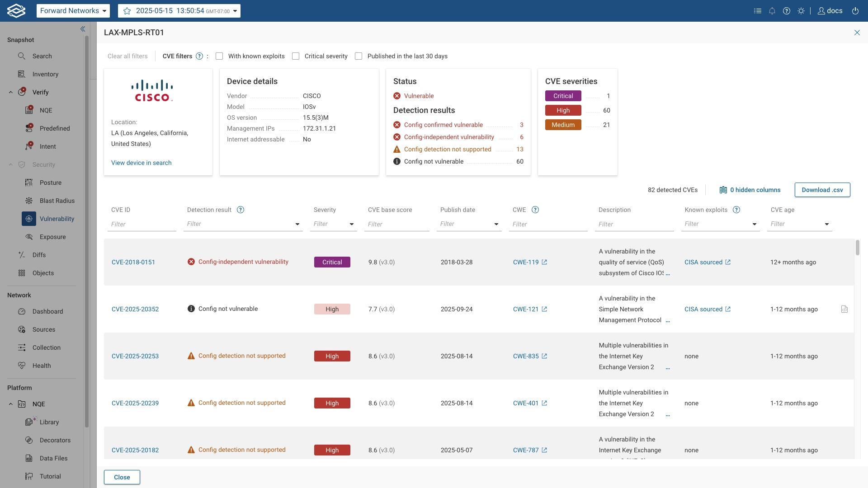Collapse the sidebar with double chevron icon
Image resolution: width=868 pixels, height=488 pixels.
83,29
